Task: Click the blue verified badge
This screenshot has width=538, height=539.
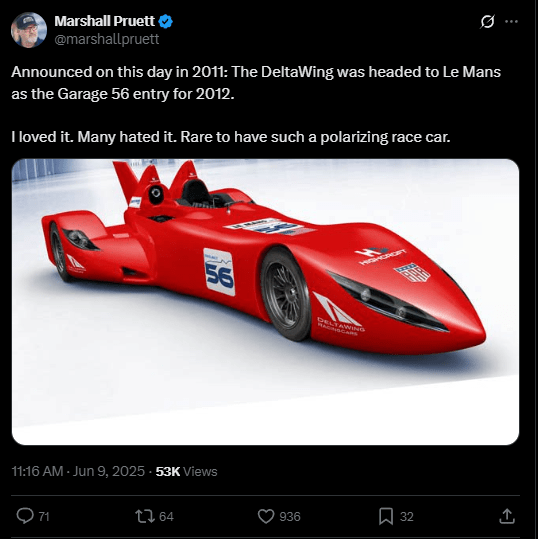Action: [165, 22]
